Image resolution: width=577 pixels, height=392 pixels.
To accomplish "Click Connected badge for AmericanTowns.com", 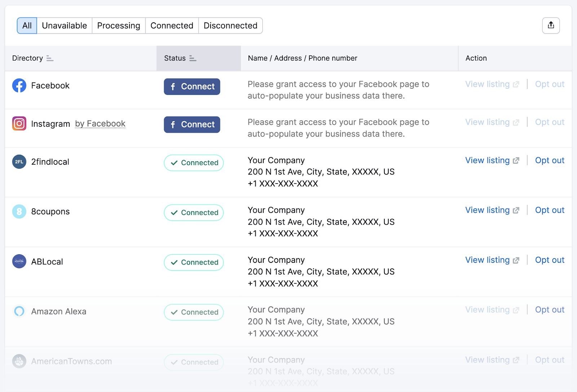I will (194, 362).
